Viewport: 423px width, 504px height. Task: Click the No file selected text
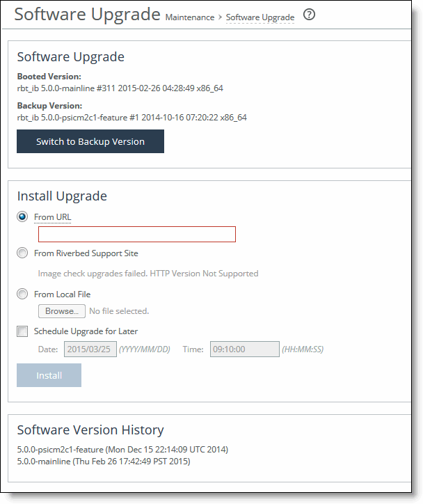119,311
